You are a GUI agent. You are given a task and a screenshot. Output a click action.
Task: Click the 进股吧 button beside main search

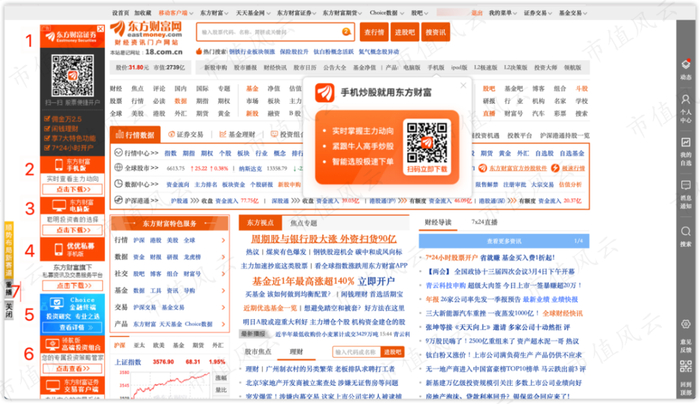tap(404, 32)
